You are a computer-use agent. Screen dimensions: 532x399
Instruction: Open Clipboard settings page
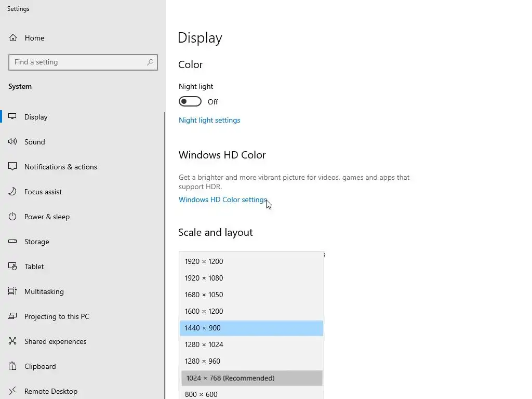click(x=83, y=366)
